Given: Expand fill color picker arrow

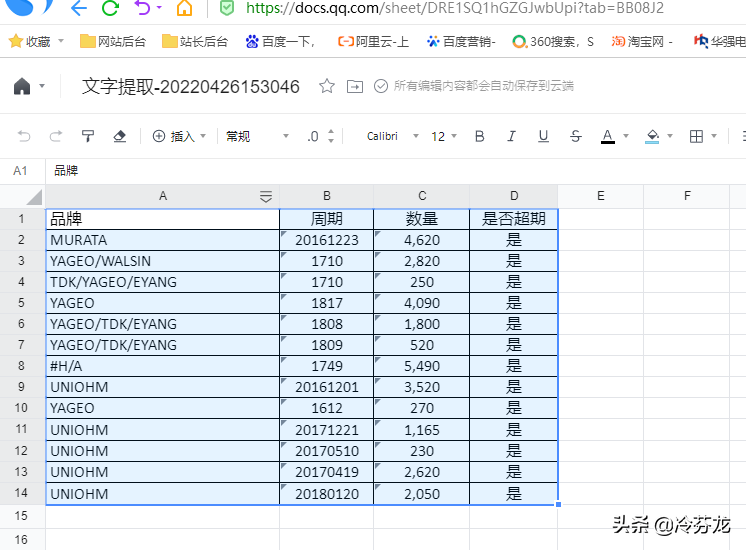Looking at the screenshot, I should pyautogui.click(x=670, y=136).
